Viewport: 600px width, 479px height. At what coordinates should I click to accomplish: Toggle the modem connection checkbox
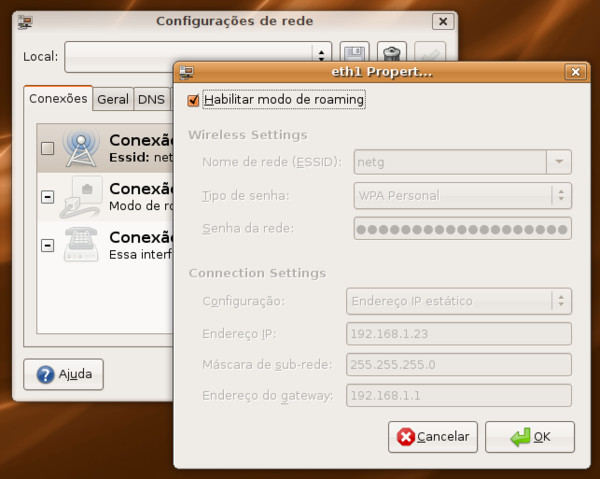[47, 245]
